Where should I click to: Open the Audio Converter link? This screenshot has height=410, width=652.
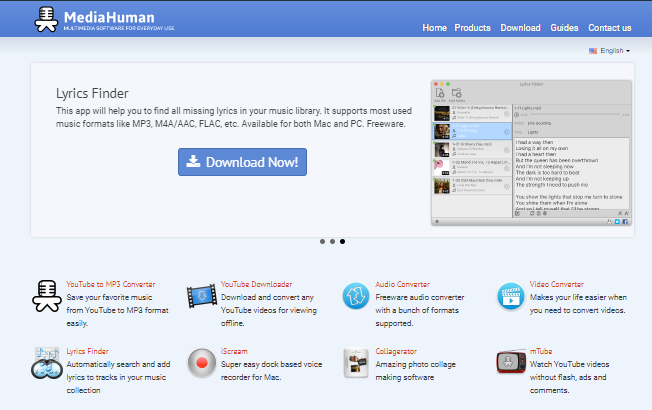tap(403, 284)
